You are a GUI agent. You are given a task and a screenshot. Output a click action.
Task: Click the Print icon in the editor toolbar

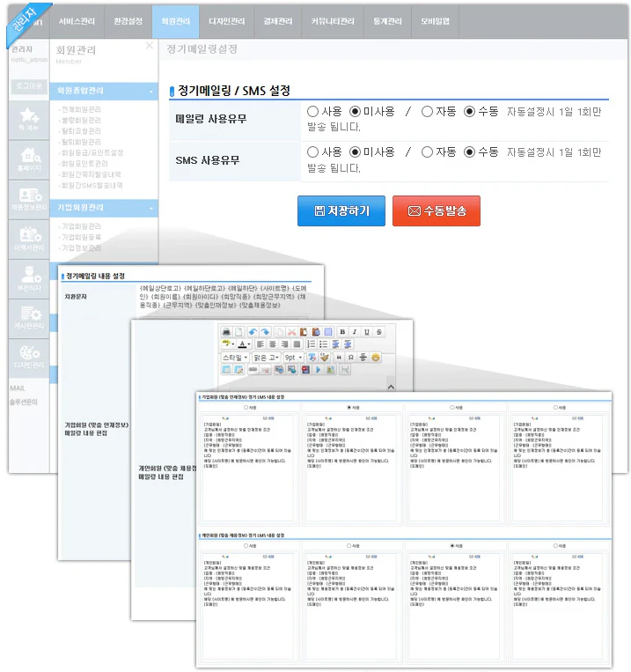[x=226, y=332]
